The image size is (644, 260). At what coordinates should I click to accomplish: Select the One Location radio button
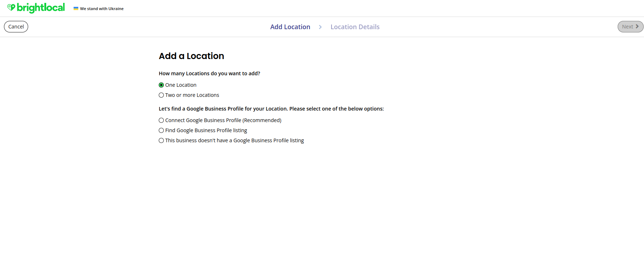pyautogui.click(x=161, y=85)
